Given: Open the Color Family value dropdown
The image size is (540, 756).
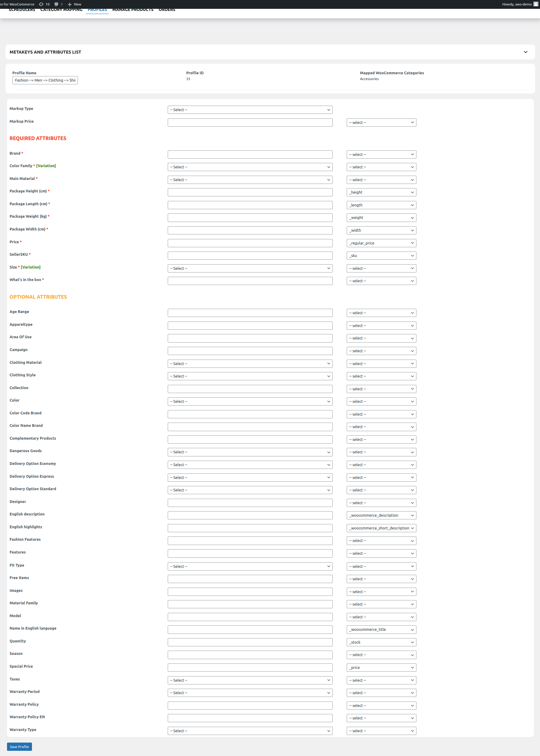Looking at the screenshot, I should 250,167.
